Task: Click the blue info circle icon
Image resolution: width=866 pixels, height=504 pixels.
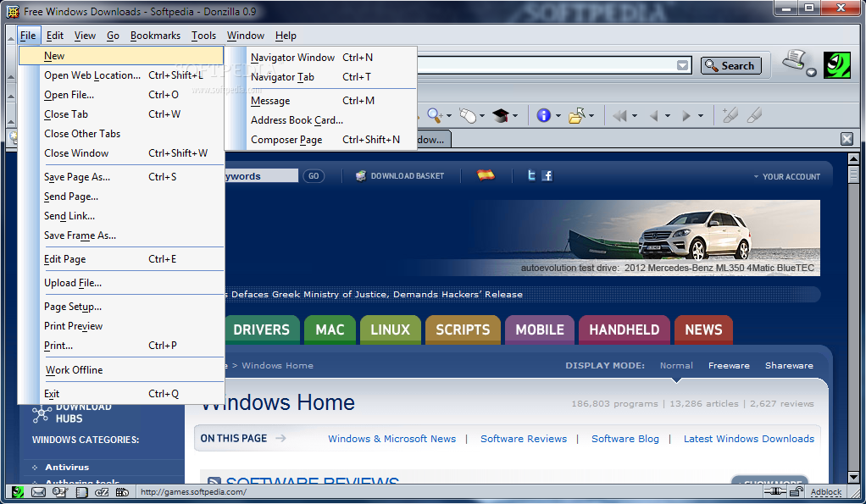Action: coord(544,115)
